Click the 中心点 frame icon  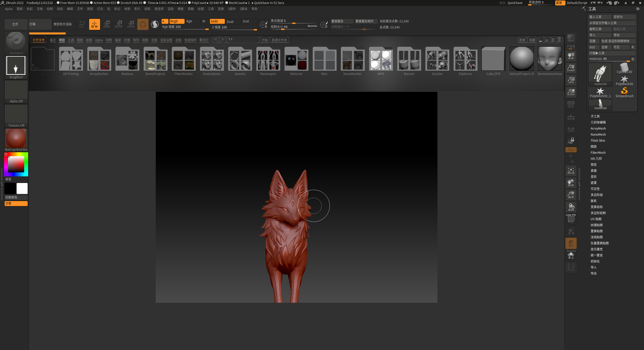point(571,171)
